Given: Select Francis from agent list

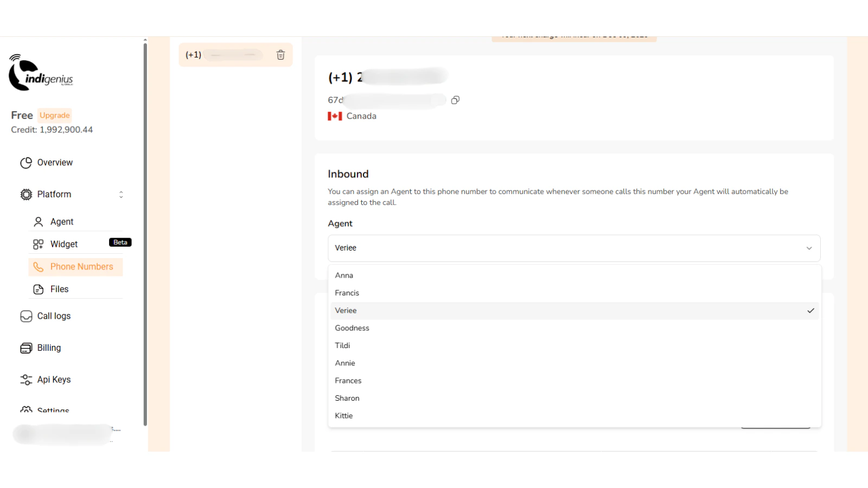Looking at the screenshot, I should coord(575,293).
